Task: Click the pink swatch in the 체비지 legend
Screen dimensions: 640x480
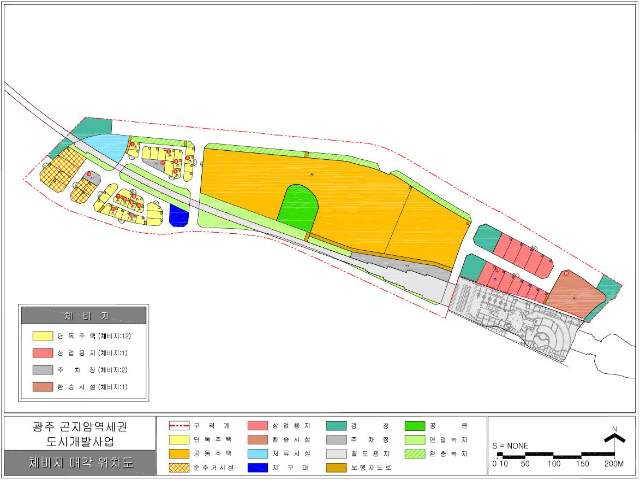Action: [42, 353]
